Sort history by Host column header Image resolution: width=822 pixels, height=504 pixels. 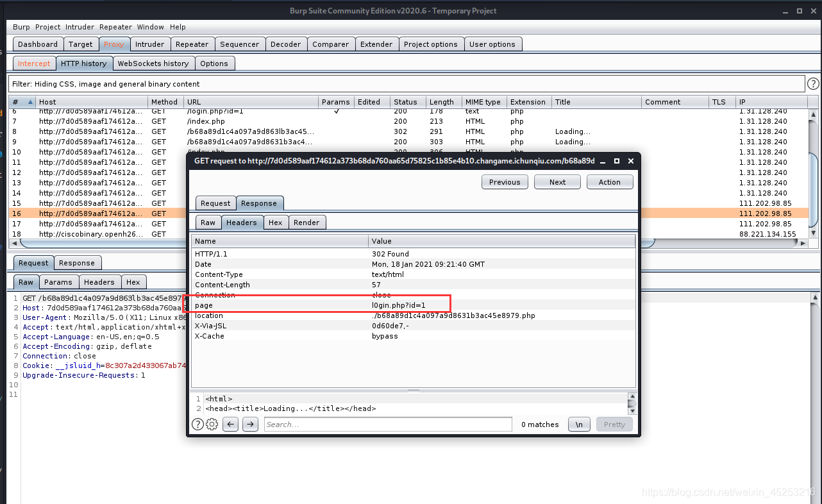click(92, 102)
